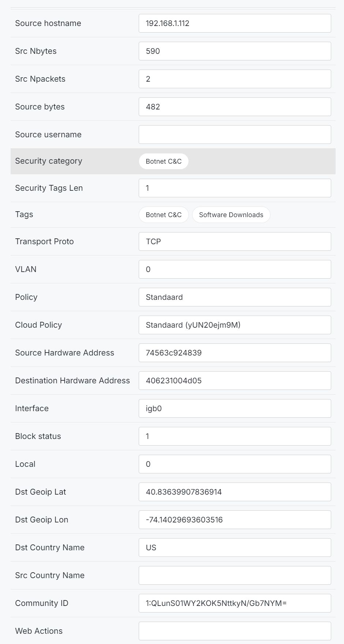Click the Interface field showing igb0
This screenshot has height=644, width=344.
(x=235, y=409)
